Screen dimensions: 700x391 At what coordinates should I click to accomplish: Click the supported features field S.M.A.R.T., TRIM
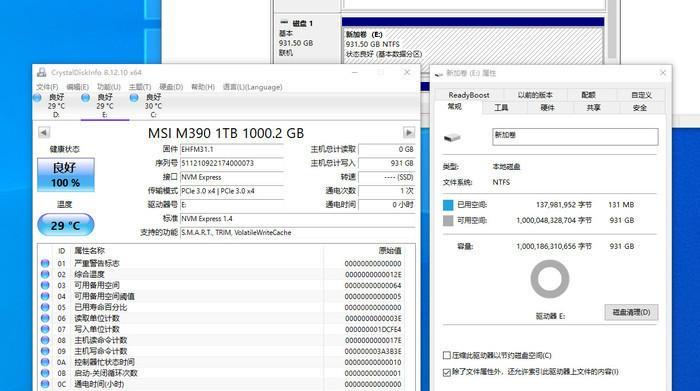coord(297,232)
